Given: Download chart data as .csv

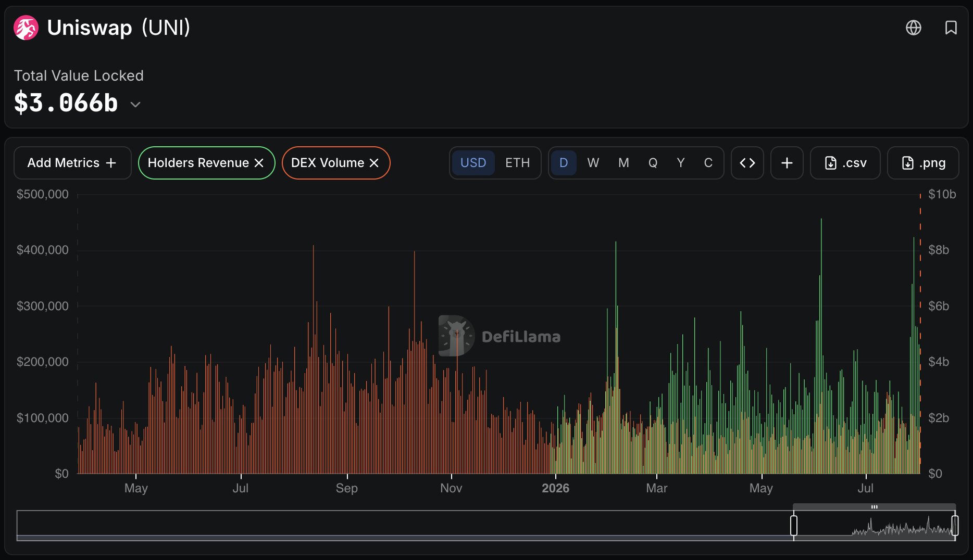Looking at the screenshot, I should [x=845, y=163].
